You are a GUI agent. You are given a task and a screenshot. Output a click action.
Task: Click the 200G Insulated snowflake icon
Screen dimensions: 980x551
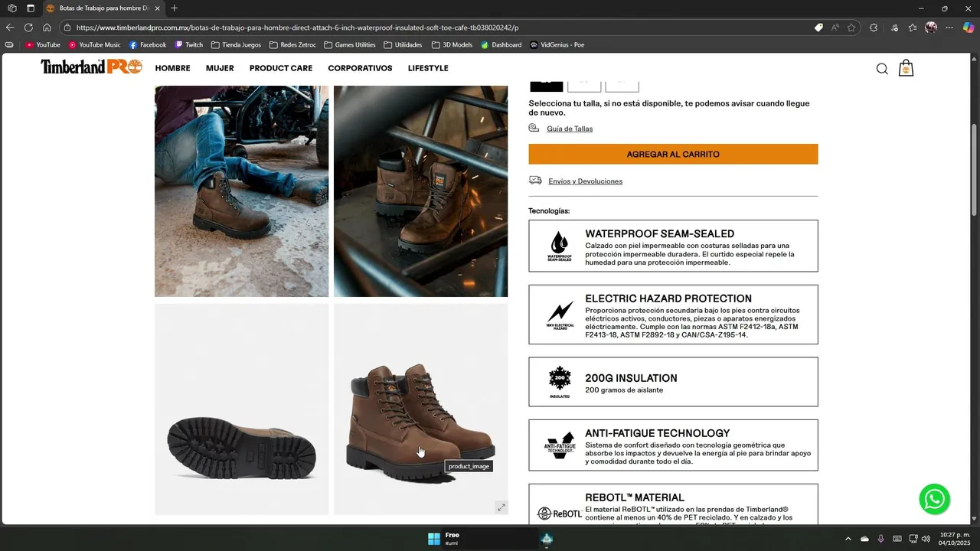coord(560,382)
